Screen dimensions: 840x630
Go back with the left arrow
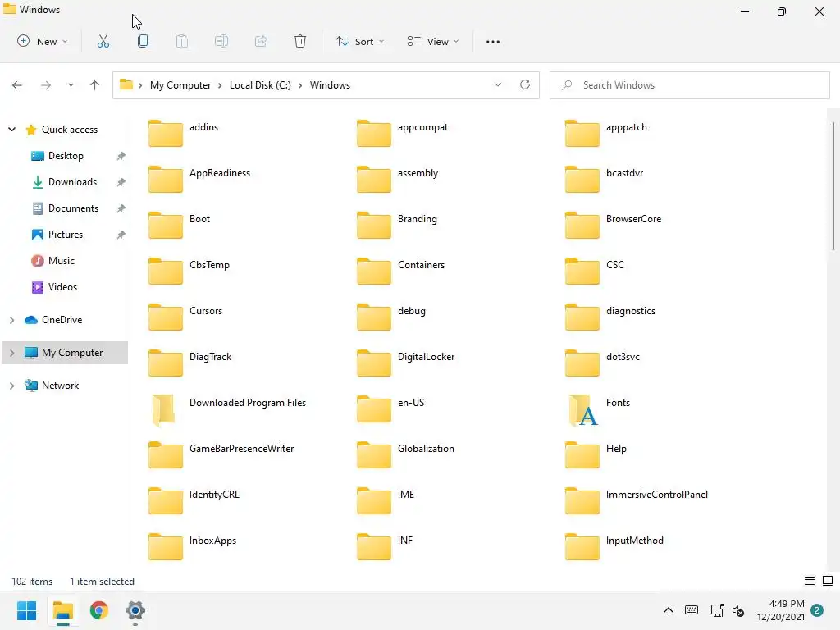(x=17, y=85)
